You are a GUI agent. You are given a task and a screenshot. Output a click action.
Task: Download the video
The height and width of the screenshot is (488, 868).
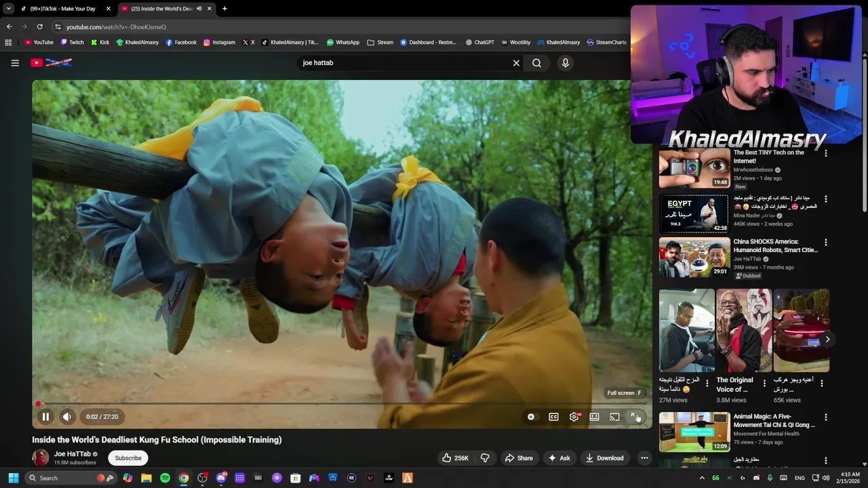(x=604, y=458)
